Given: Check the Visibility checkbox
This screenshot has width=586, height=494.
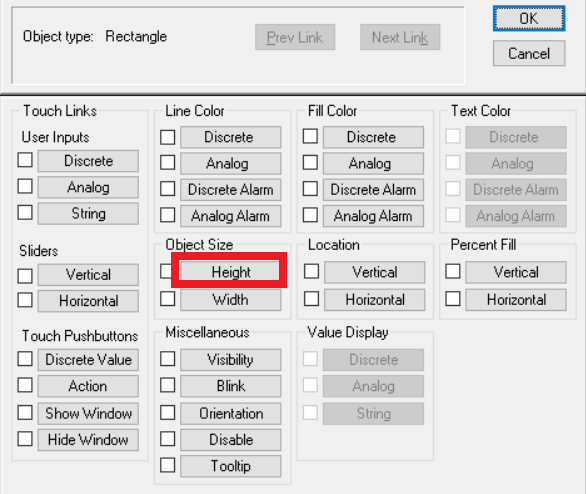Looking at the screenshot, I should coord(167,359).
